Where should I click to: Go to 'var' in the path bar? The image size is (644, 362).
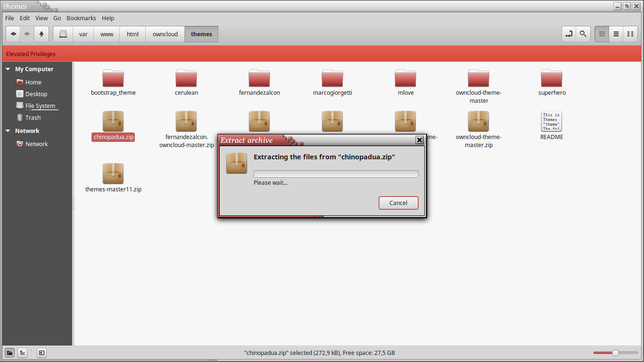pyautogui.click(x=83, y=34)
